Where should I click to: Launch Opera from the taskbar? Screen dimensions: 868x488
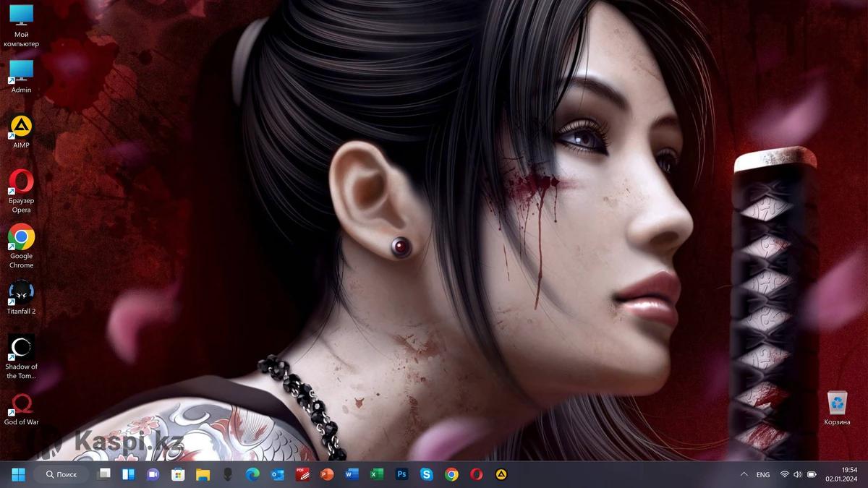tap(476, 474)
